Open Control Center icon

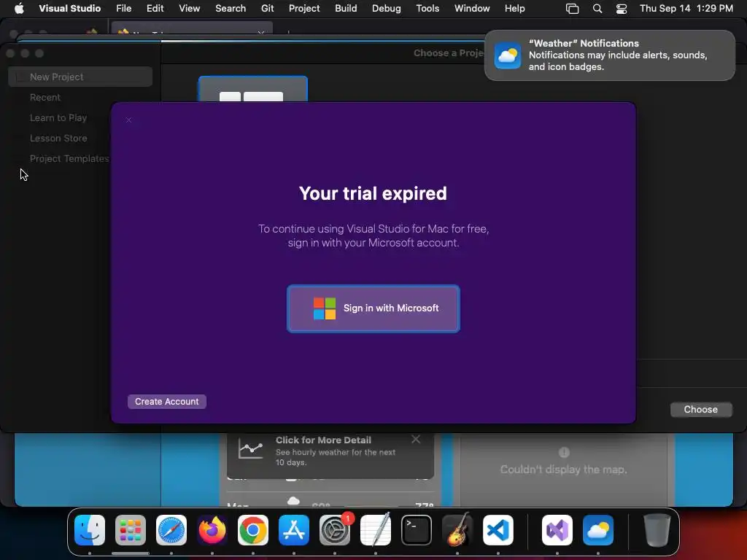(622, 9)
